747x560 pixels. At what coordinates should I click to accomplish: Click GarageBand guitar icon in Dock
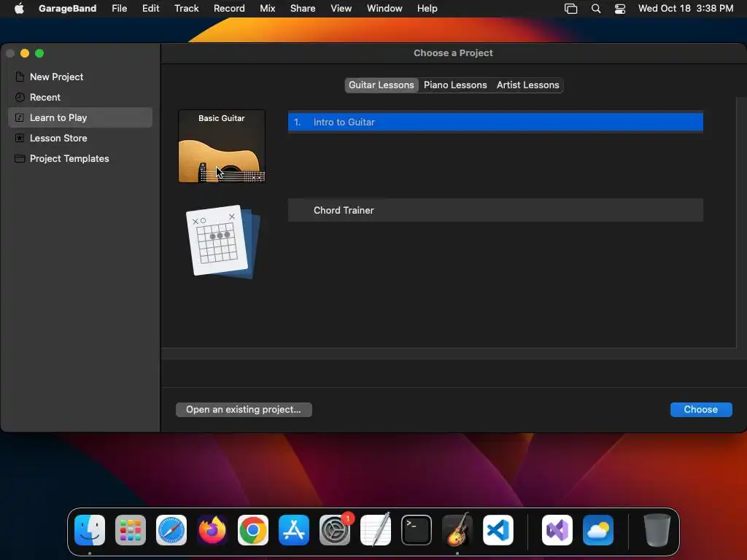pos(457,530)
